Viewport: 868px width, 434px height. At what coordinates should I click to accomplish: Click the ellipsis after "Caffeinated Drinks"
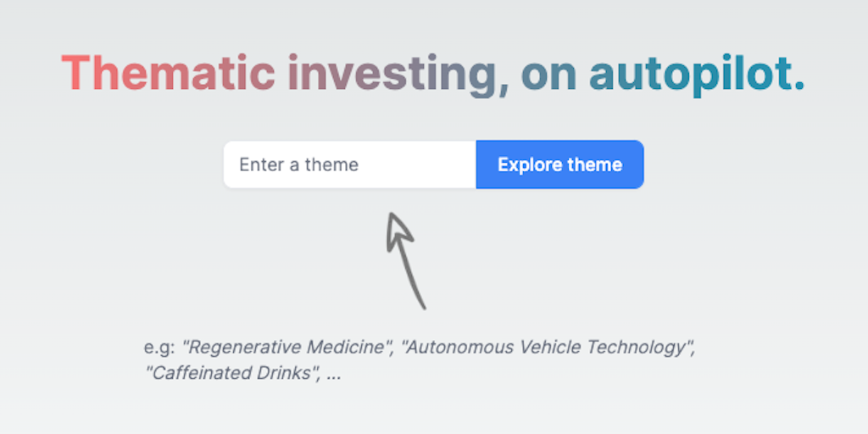point(333,374)
